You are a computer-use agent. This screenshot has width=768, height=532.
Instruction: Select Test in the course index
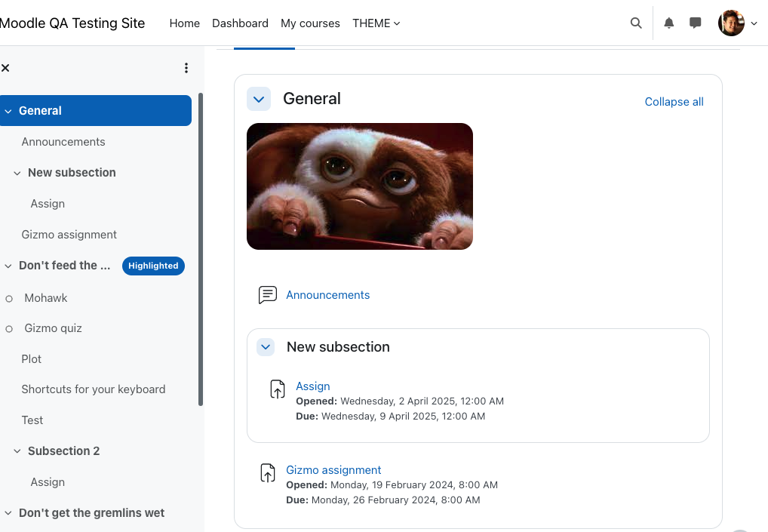click(32, 420)
